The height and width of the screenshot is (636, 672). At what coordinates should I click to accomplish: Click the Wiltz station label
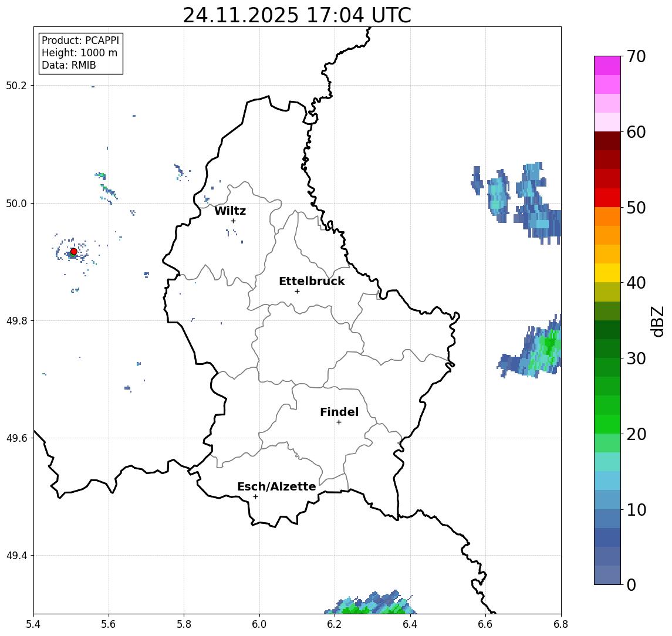click(230, 211)
